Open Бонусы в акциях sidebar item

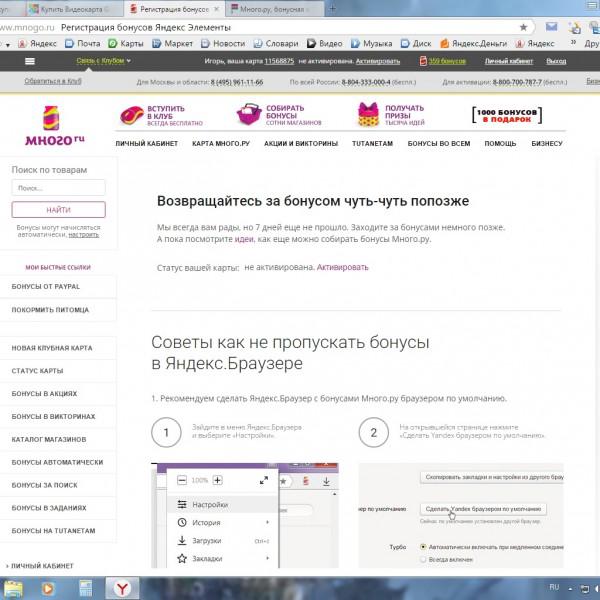click(58, 394)
